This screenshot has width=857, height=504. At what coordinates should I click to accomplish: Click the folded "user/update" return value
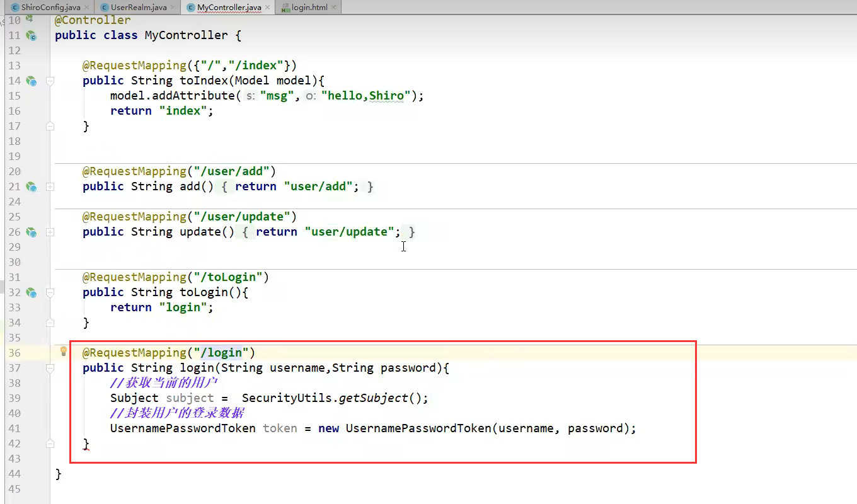(349, 232)
